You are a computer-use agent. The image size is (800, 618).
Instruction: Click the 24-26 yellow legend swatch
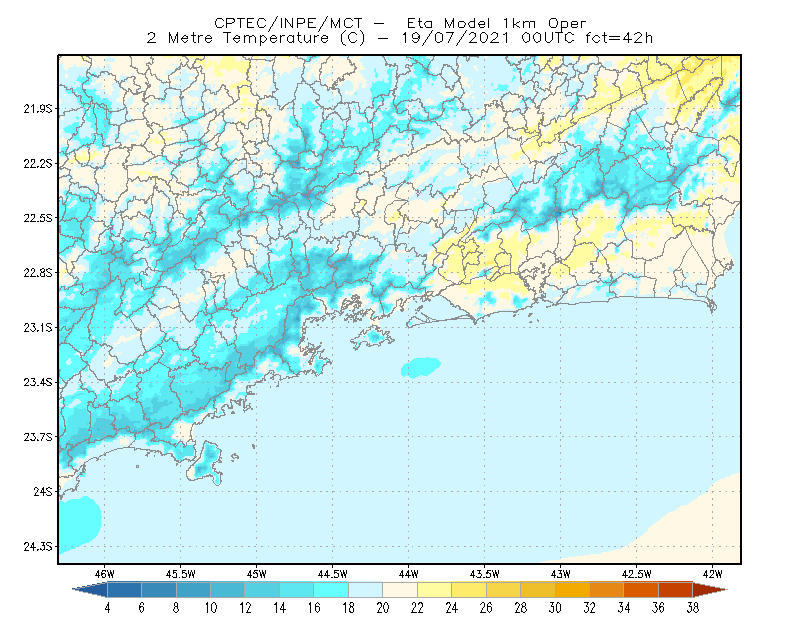(x=469, y=590)
